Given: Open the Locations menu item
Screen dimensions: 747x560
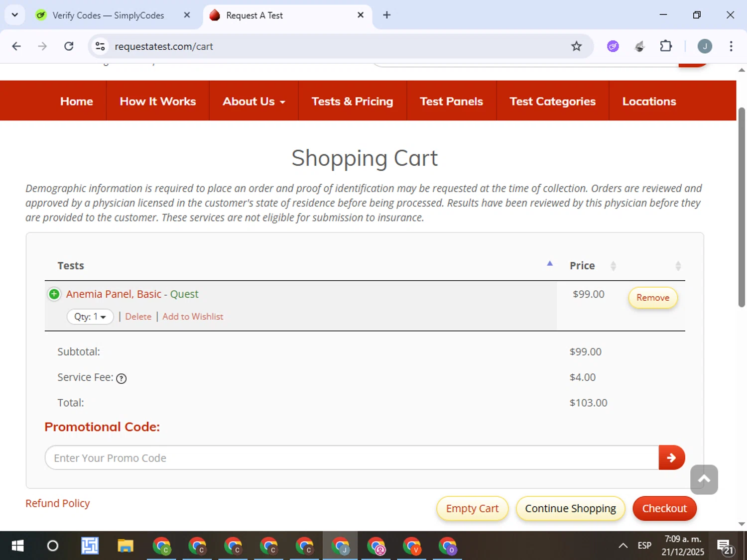Looking at the screenshot, I should coord(649,102).
